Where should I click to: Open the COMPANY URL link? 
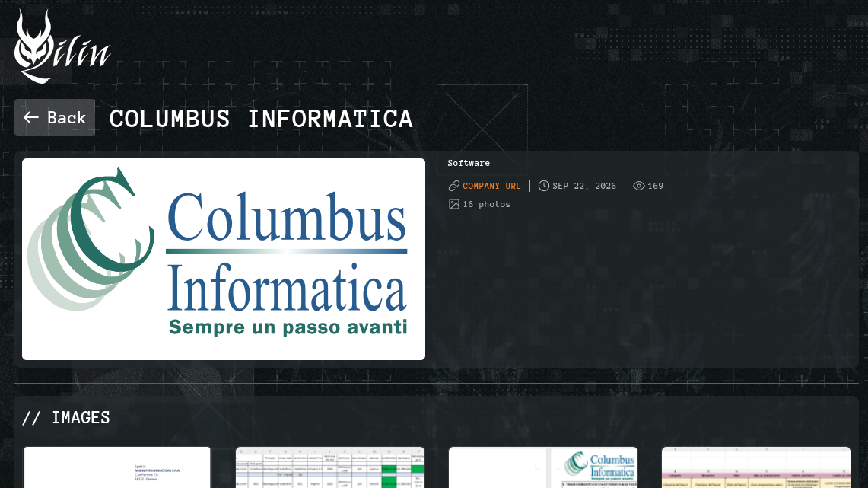pos(491,186)
